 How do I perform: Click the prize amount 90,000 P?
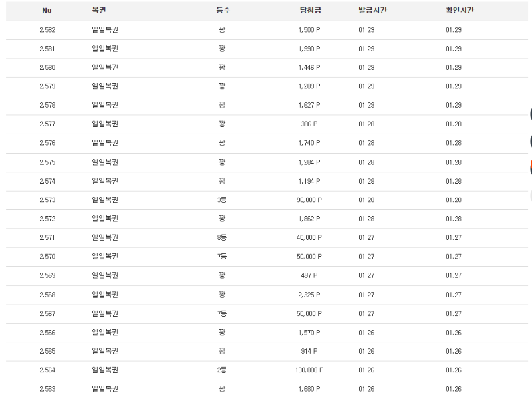pyautogui.click(x=309, y=200)
